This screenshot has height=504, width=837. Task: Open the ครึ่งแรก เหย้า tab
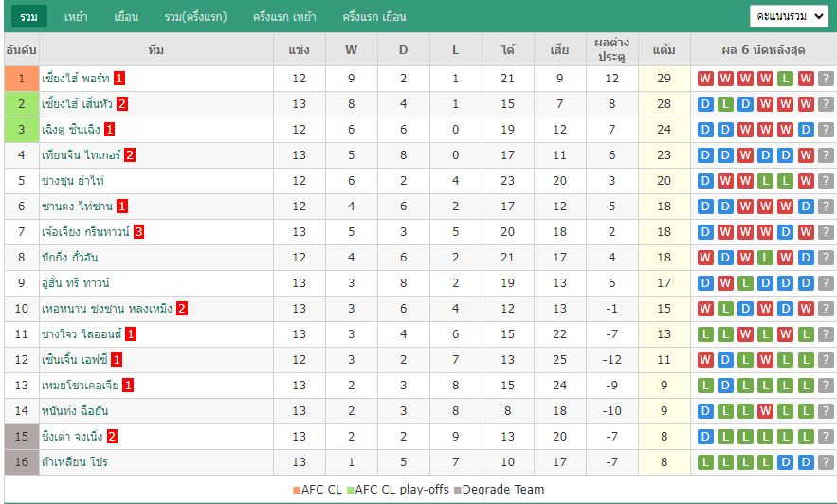[x=284, y=16]
